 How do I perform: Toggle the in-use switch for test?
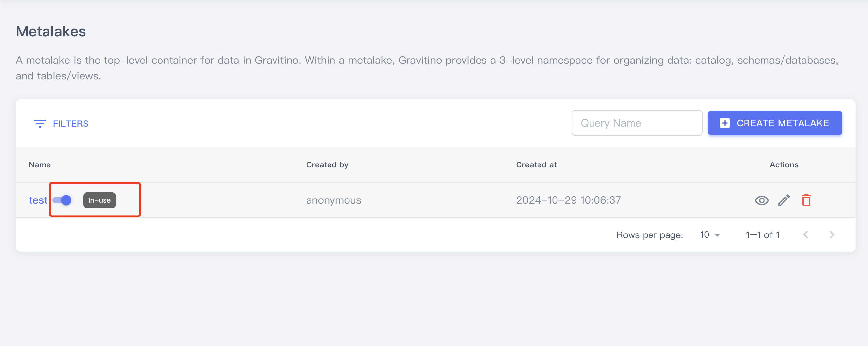click(x=62, y=200)
